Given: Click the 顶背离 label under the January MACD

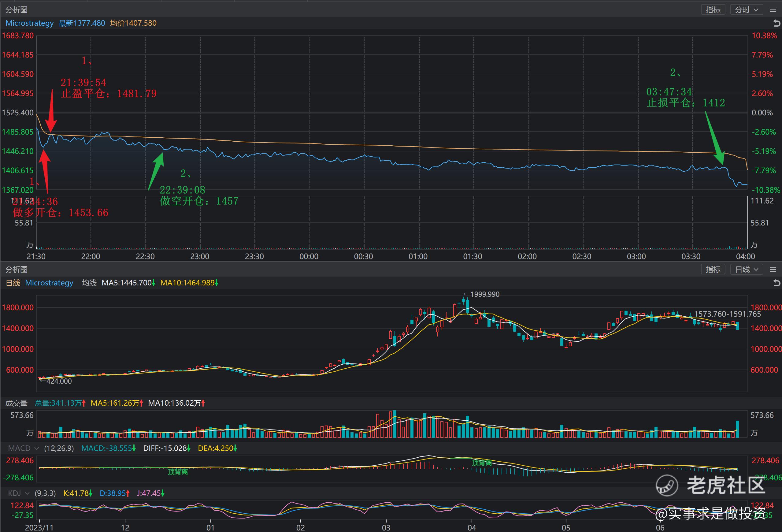Looking at the screenshot, I should coord(178,472).
